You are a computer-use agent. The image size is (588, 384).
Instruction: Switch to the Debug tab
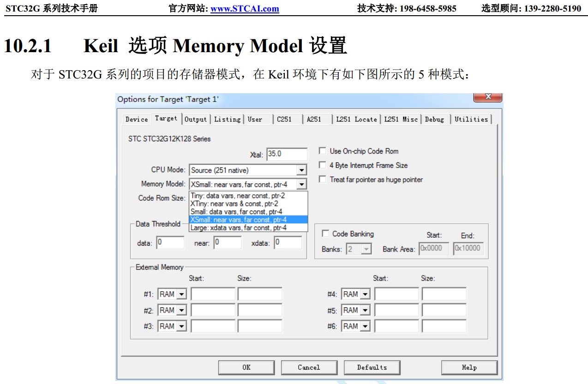coord(434,119)
